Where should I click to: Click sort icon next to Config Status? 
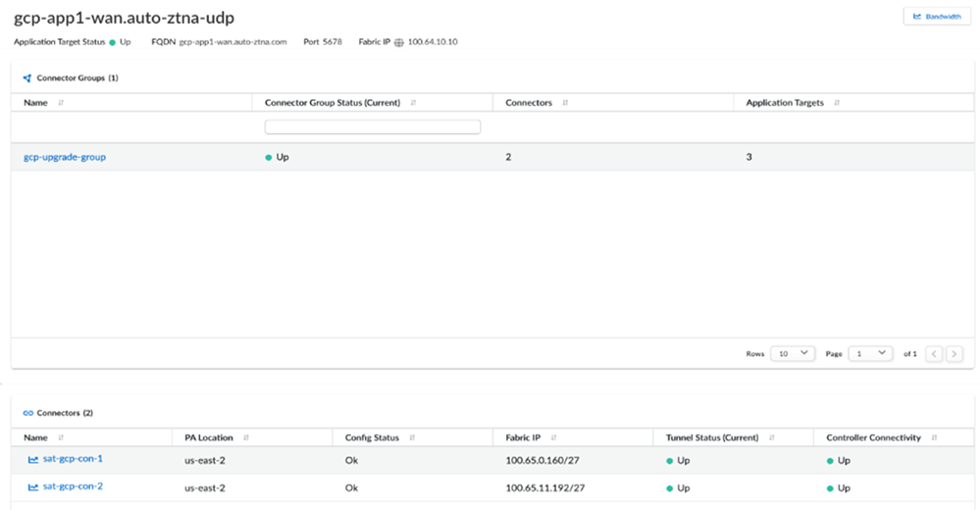click(413, 437)
